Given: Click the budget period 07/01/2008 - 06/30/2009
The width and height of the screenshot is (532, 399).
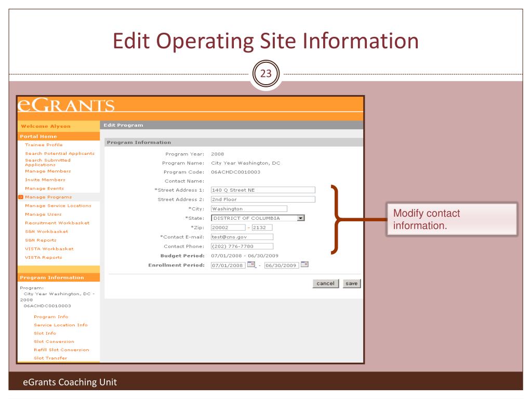Looking at the screenshot, I should [x=245, y=256].
